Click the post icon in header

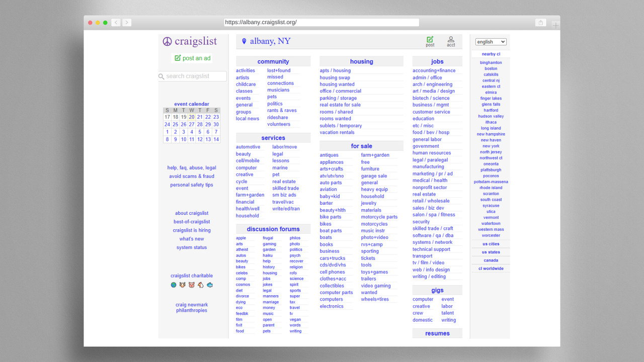coord(430,39)
